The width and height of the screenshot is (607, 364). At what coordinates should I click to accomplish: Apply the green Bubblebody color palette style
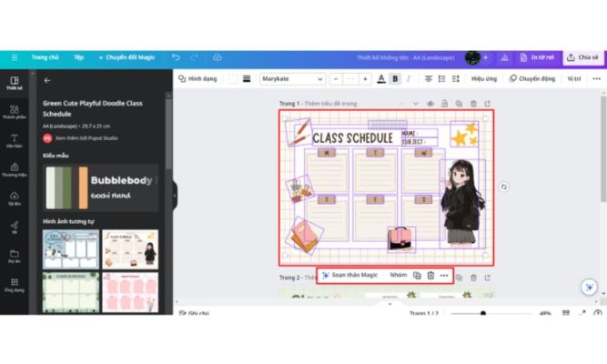click(100, 186)
